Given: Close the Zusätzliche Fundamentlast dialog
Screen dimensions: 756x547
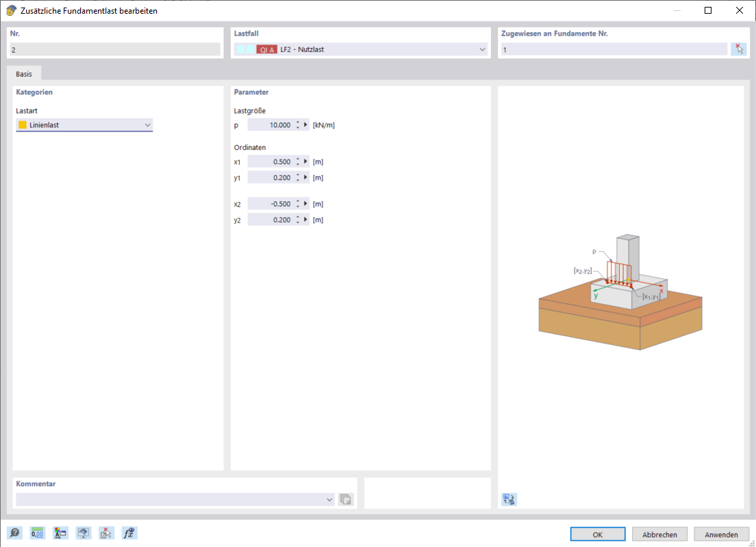Looking at the screenshot, I should coord(739,10).
